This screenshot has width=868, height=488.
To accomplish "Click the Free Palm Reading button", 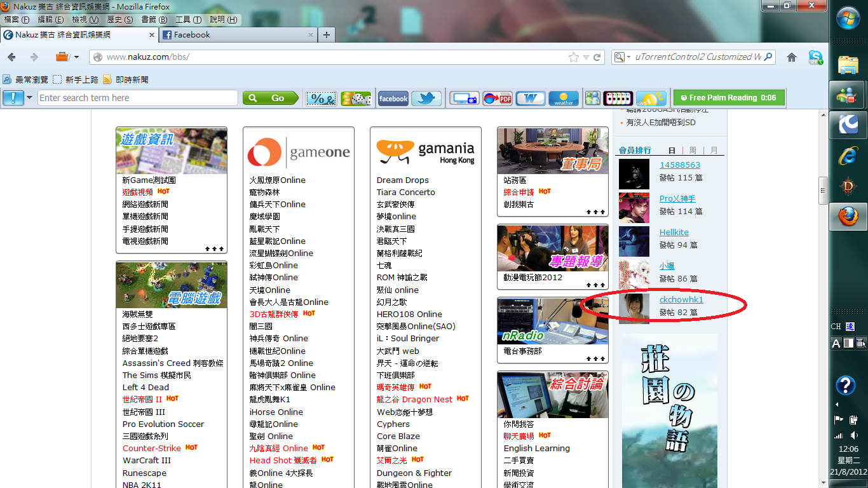I will (729, 98).
